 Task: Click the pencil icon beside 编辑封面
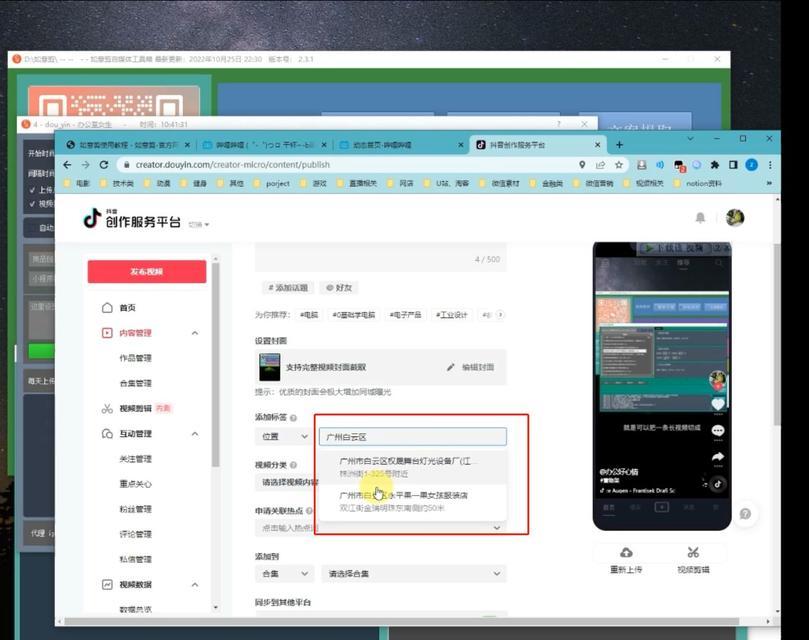click(451, 367)
